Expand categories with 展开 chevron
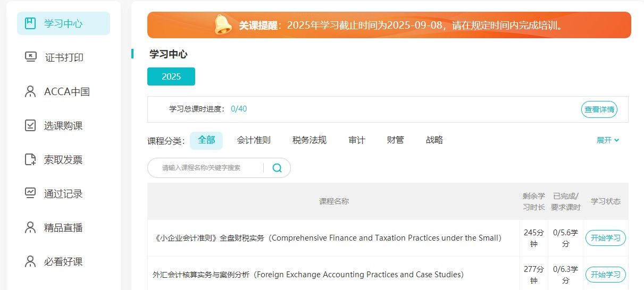Screen dimensions: 644x290 coord(608,140)
